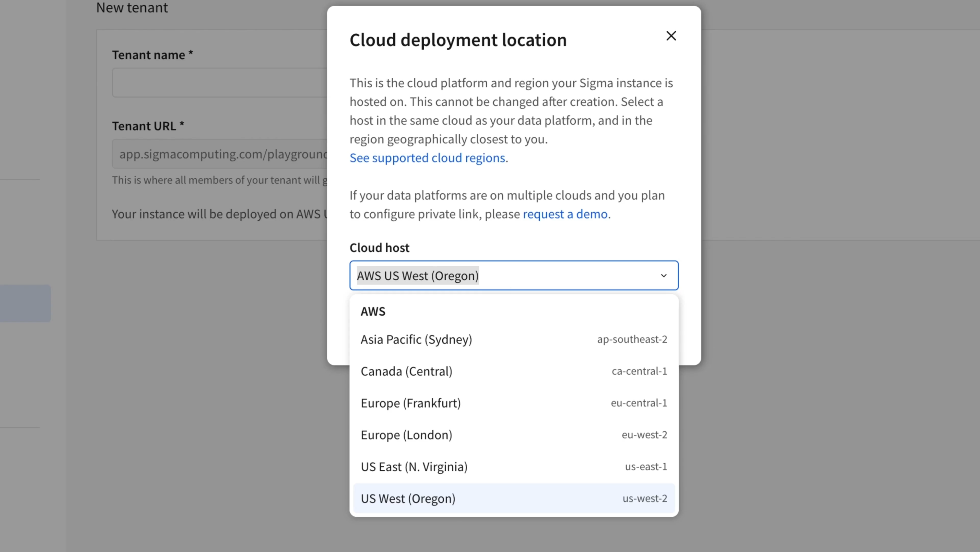This screenshot has height=552, width=980.
Task: Click the ap-southeast-2 region code
Action: (632, 339)
